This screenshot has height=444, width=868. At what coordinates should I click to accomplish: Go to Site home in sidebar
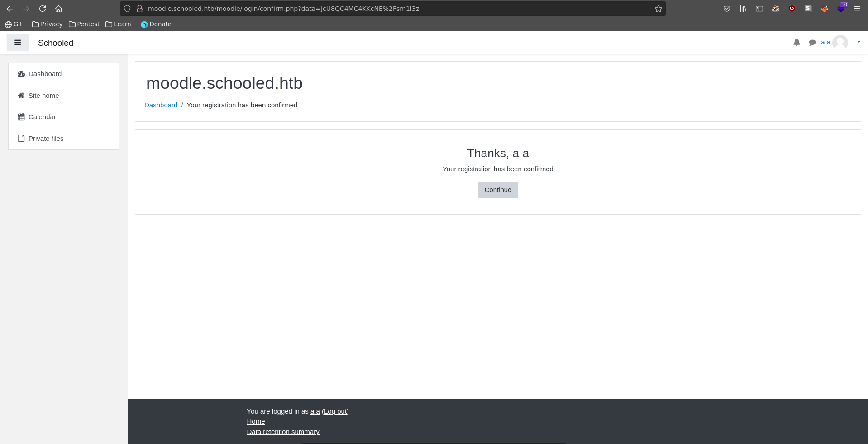[x=43, y=96]
